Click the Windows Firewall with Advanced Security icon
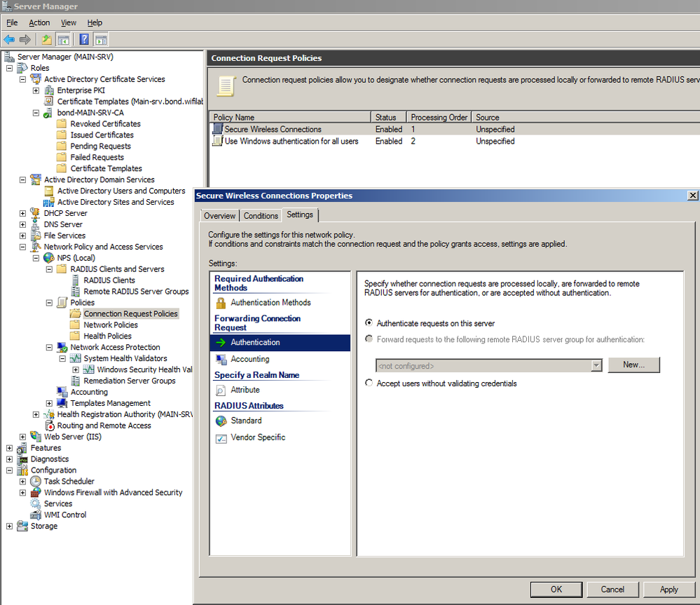The height and width of the screenshot is (605, 700). tap(36, 493)
